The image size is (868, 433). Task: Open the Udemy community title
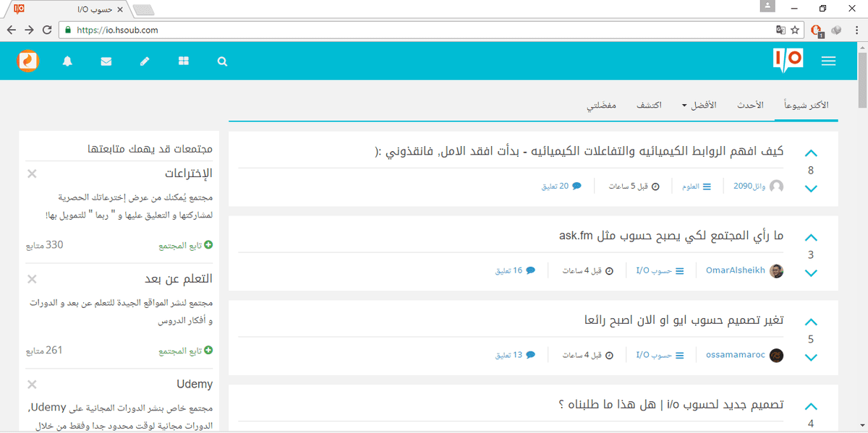click(x=195, y=384)
